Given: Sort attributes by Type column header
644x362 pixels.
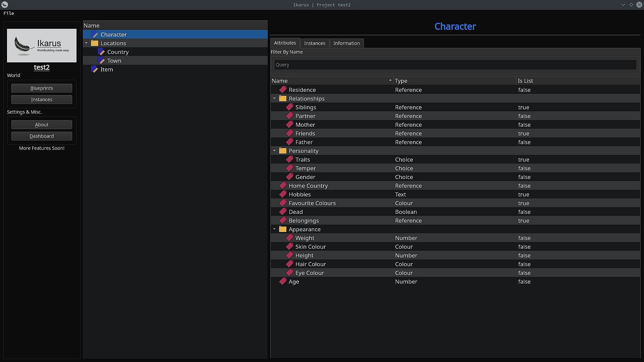Looking at the screenshot, I should click(401, 81).
